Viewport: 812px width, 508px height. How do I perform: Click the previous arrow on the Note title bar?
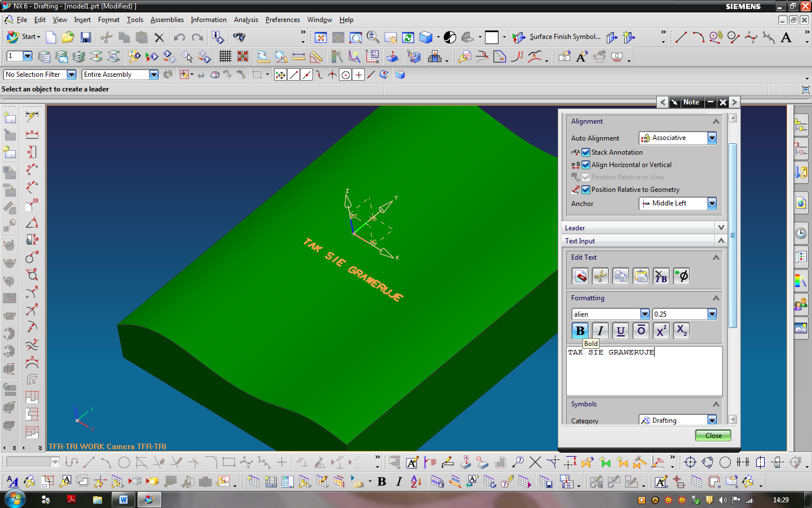click(x=663, y=102)
